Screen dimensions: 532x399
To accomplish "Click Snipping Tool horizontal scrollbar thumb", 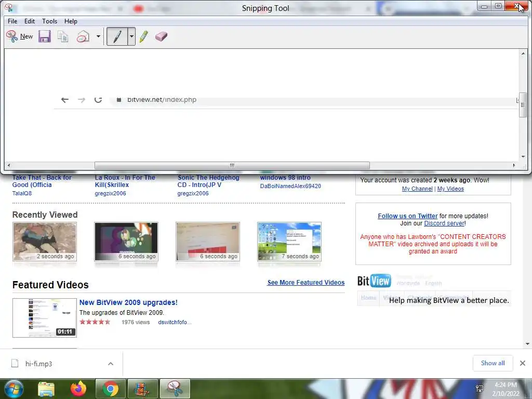I will [232, 166].
